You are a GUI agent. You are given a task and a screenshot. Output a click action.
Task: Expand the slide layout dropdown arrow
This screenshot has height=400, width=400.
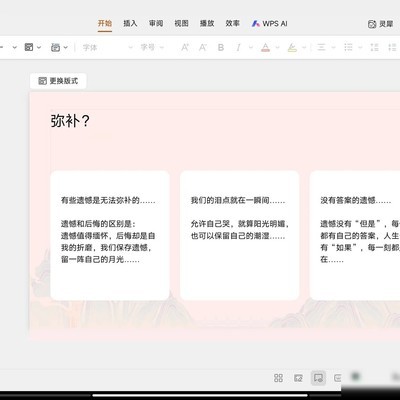tap(39, 47)
